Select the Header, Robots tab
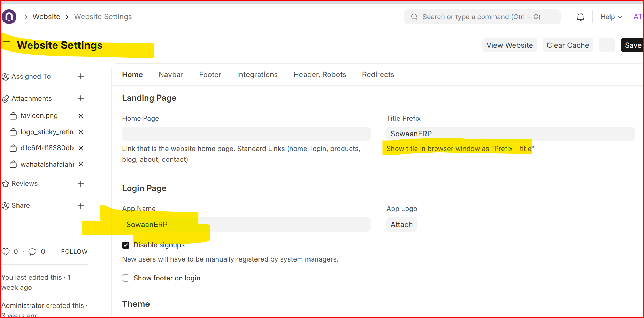 pyautogui.click(x=320, y=75)
